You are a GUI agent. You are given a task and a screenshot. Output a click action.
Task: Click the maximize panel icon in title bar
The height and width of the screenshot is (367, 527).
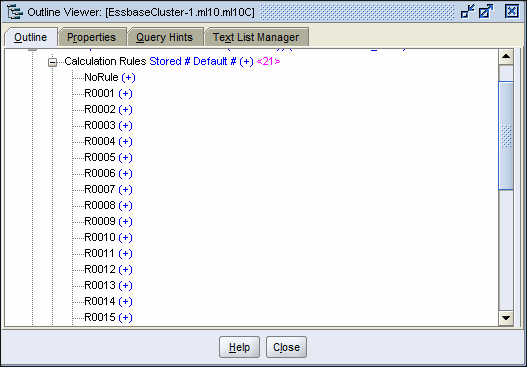tap(486, 12)
